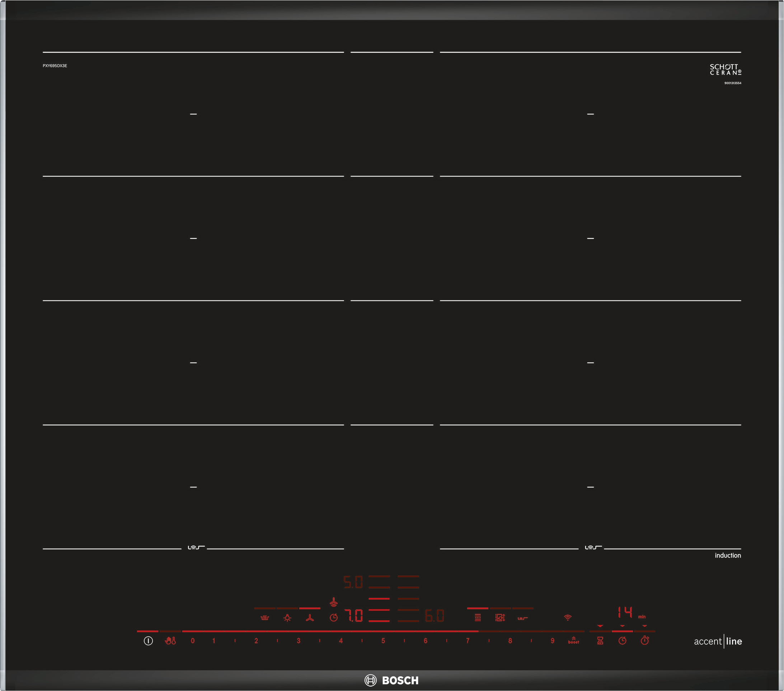784x691 pixels.
Task: Switch on the hood light bulb icon
Action: (287, 618)
